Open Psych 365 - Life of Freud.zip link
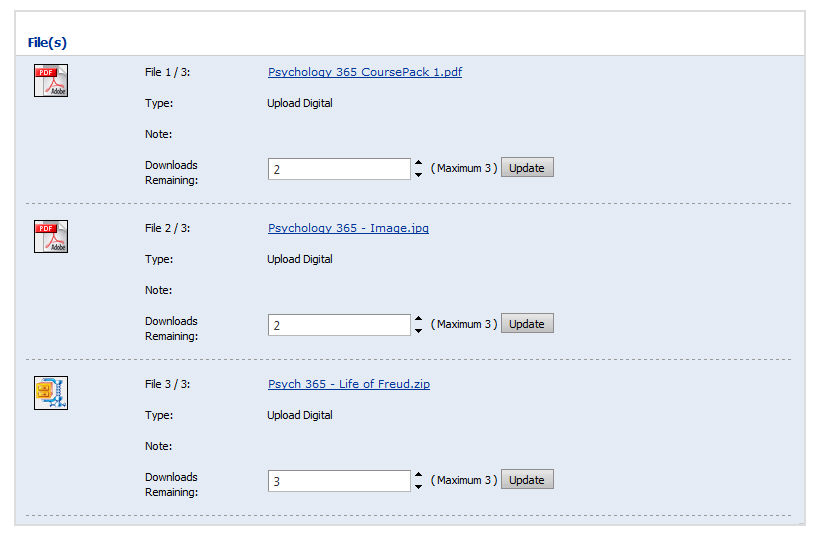The width and height of the screenshot is (820, 539). point(349,384)
